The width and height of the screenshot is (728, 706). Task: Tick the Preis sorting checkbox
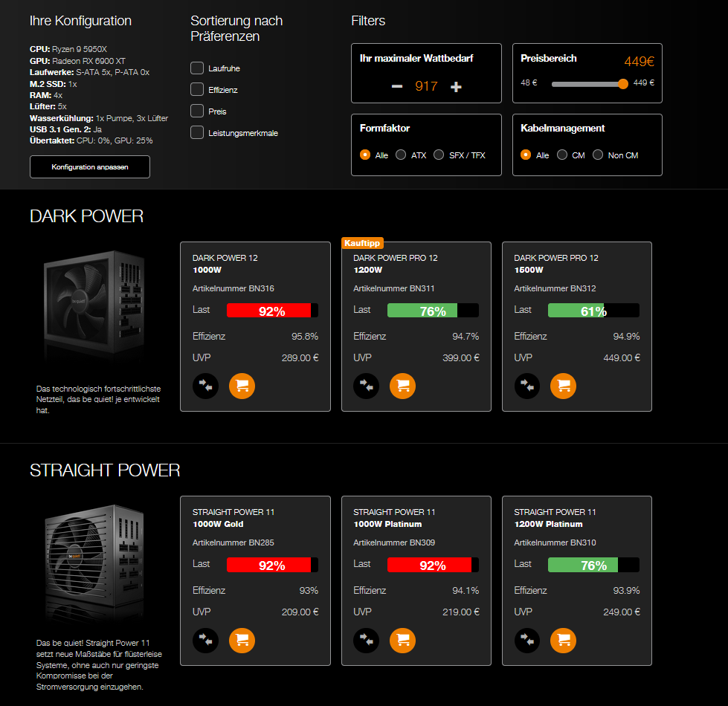(x=197, y=111)
